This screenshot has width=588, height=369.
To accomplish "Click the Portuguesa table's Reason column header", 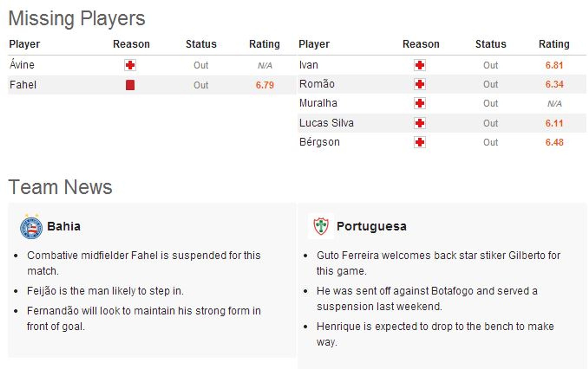I will [421, 44].
